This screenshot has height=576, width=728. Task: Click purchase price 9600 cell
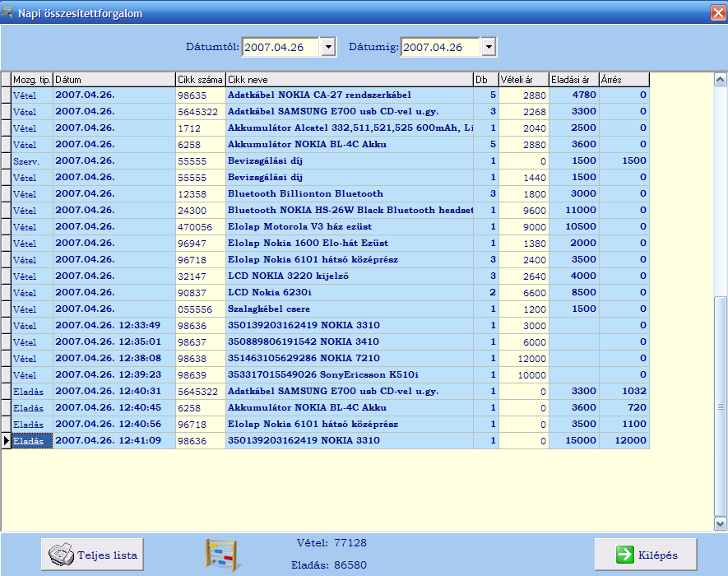(x=524, y=211)
